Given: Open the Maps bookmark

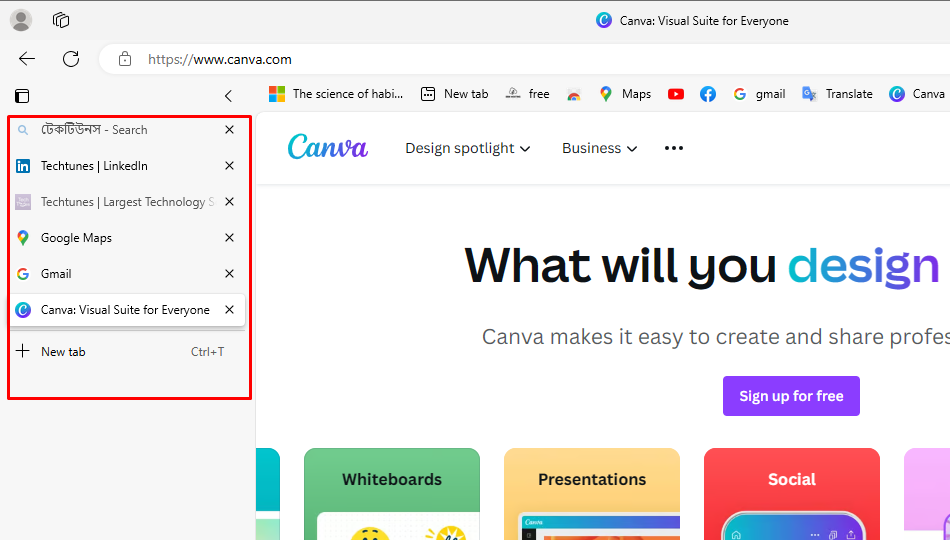Looking at the screenshot, I should [x=625, y=94].
